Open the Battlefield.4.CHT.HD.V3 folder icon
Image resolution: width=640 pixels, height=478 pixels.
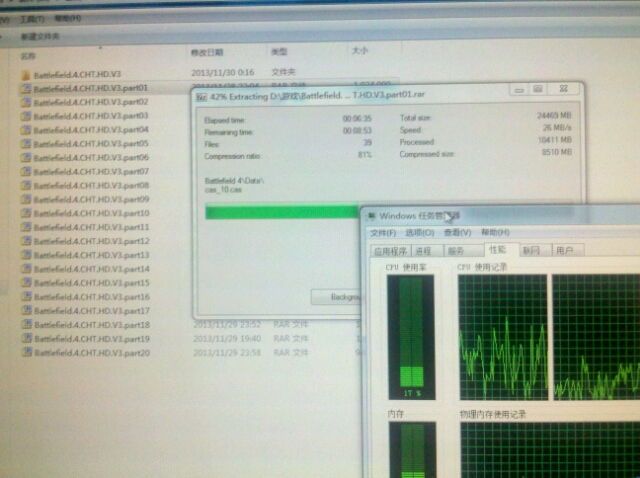[26, 75]
